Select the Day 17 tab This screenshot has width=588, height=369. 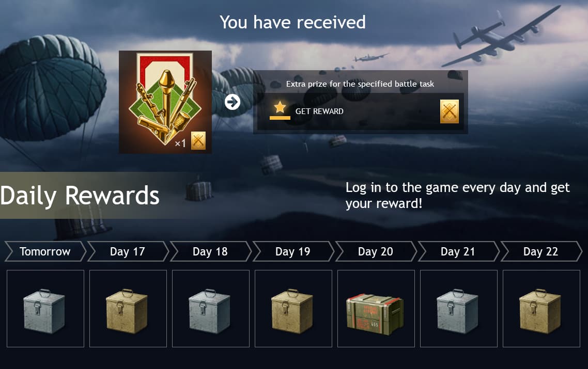[128, 251]
